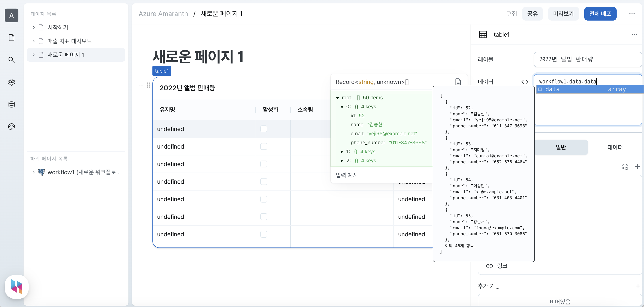Click the 전체 배포 button

click(600, 14)
